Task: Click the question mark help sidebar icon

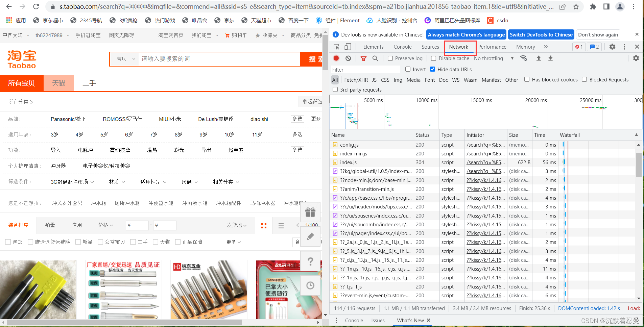Action: [310, 261]
